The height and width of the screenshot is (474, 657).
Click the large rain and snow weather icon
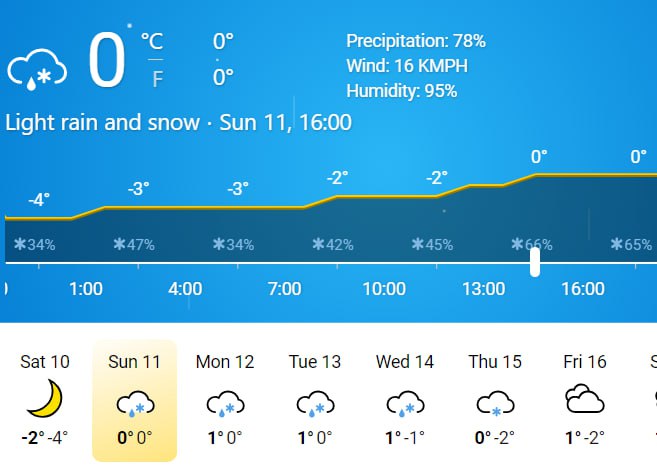click(37, 70)
